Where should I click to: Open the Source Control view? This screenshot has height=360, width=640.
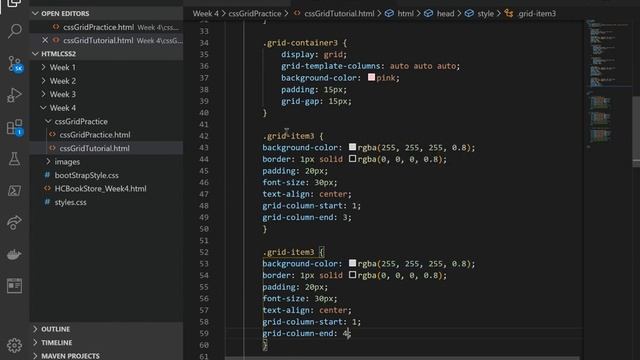pos(14,64)
